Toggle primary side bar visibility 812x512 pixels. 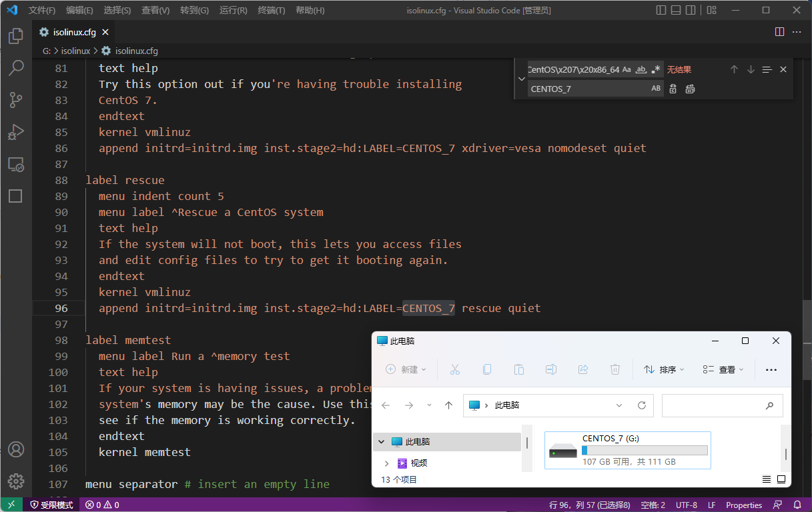[661, 11]
